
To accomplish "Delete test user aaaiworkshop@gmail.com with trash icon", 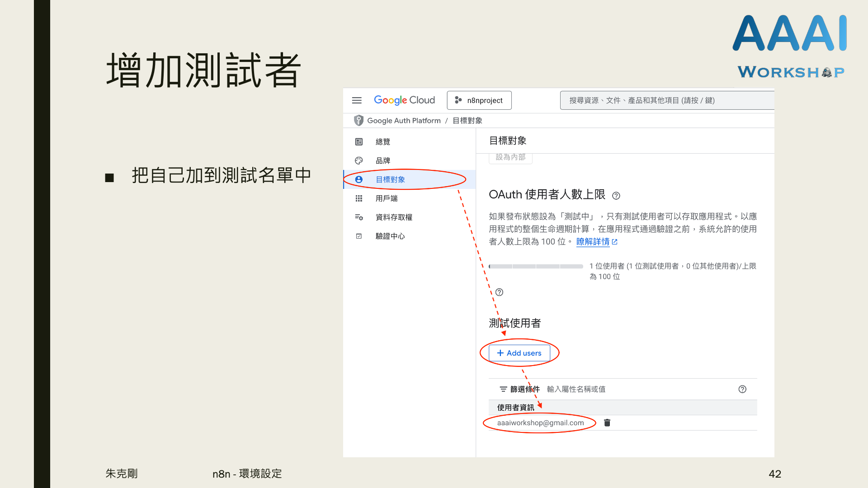I will [x=607, y=423].
